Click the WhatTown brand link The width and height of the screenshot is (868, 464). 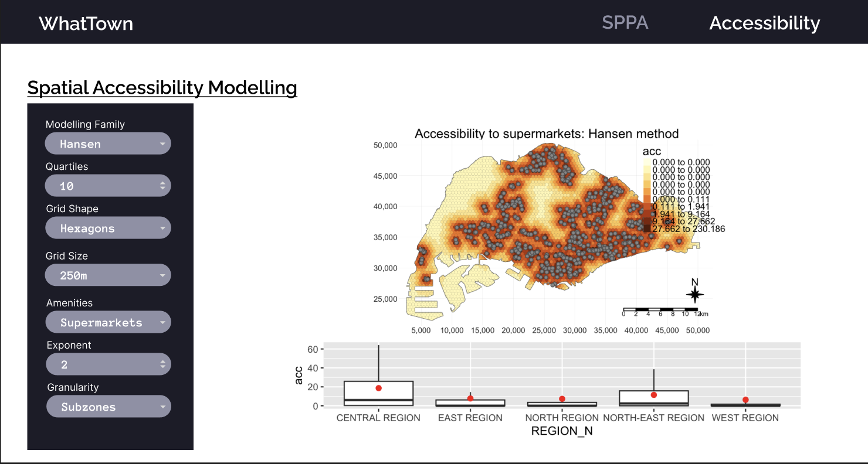tap(86, 23)
